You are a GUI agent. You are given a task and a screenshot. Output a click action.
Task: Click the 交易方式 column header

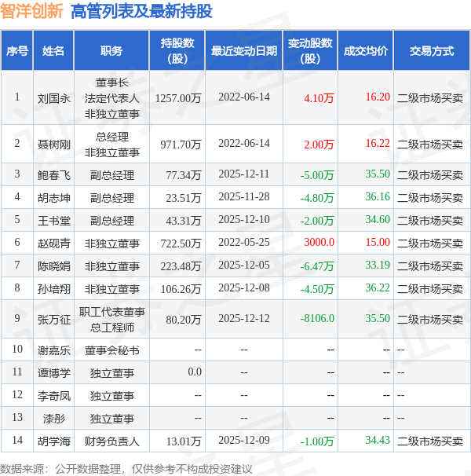click(432, 50)
